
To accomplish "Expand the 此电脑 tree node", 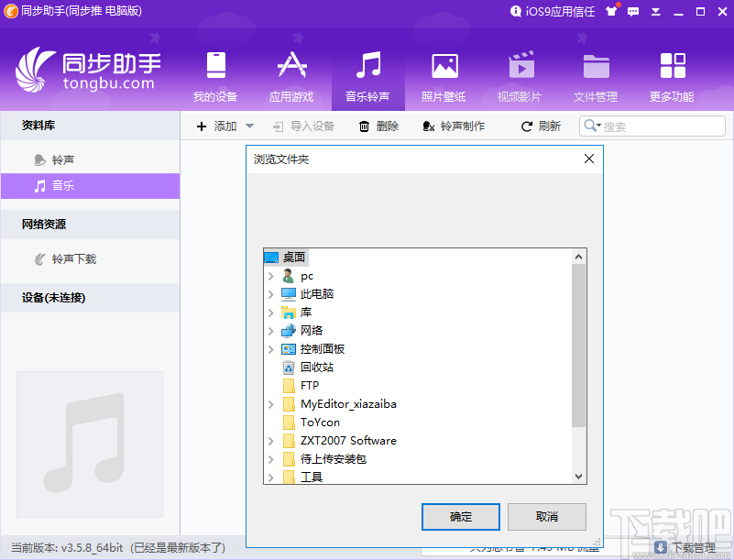I will (x=270, y=293).
